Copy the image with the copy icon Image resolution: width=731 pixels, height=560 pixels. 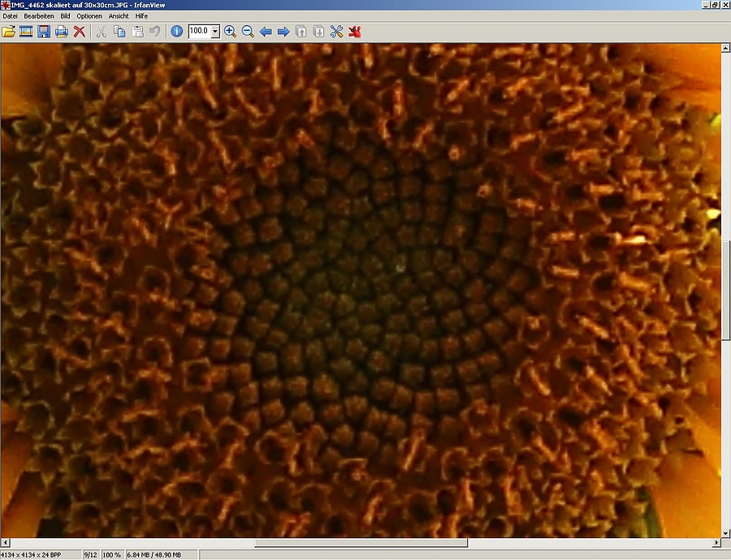point(119,32)
